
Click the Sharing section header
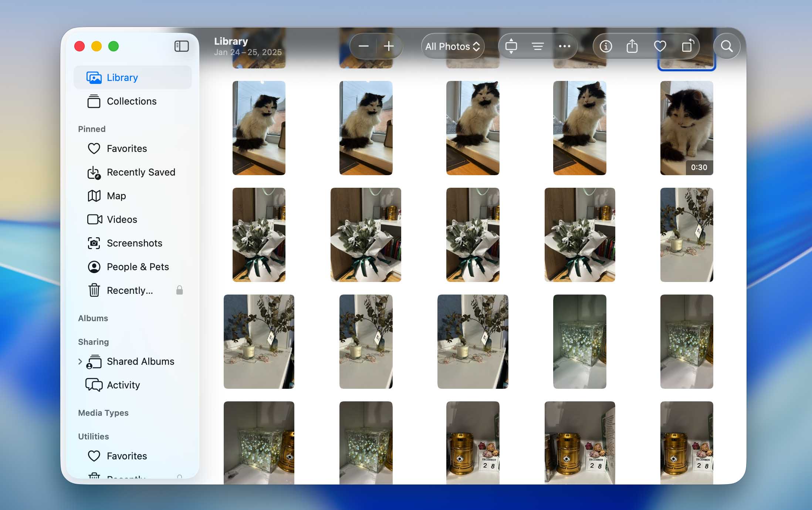click(x=93, y=342)
